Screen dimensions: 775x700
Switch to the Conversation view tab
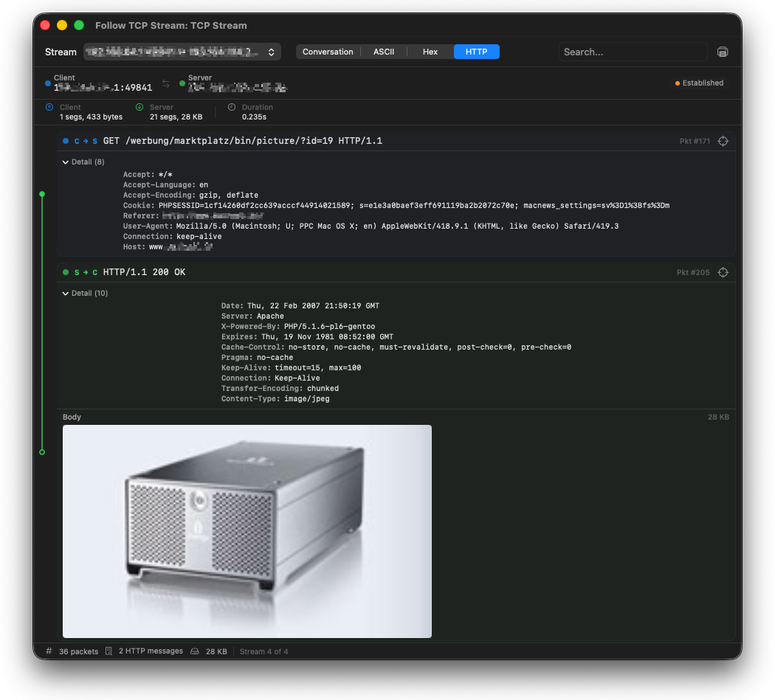point(328,52)
